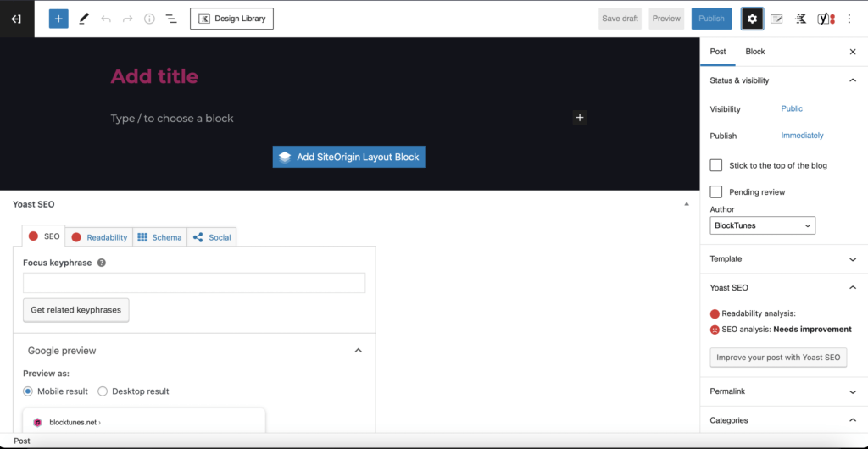Collapse the Yoast SEO metabox triangle

[687, 204]
